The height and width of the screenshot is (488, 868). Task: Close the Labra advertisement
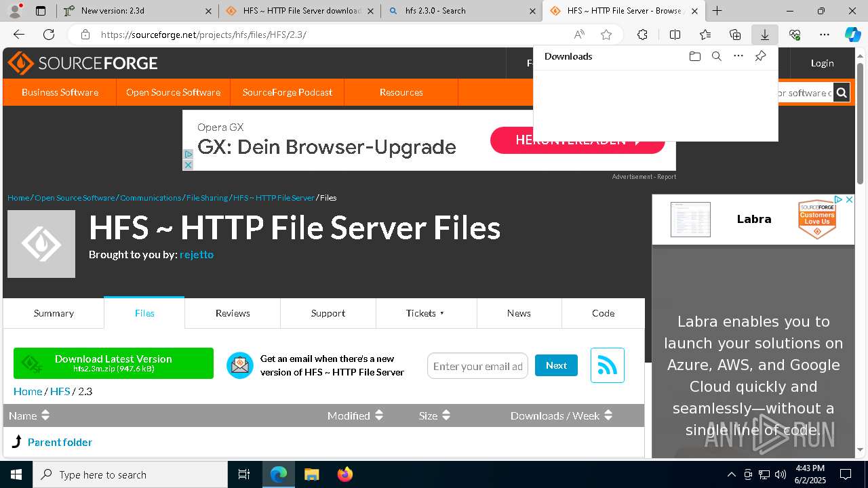848,200
